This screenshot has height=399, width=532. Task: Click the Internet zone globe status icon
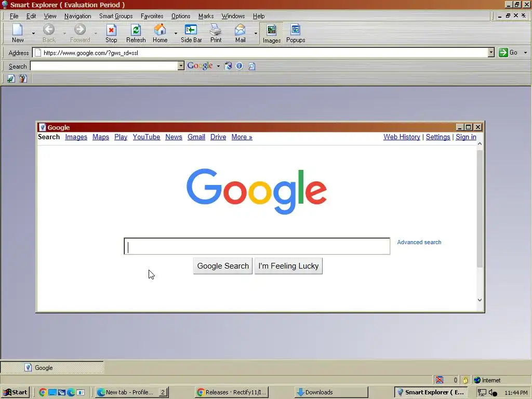click(x=477, y=380)
